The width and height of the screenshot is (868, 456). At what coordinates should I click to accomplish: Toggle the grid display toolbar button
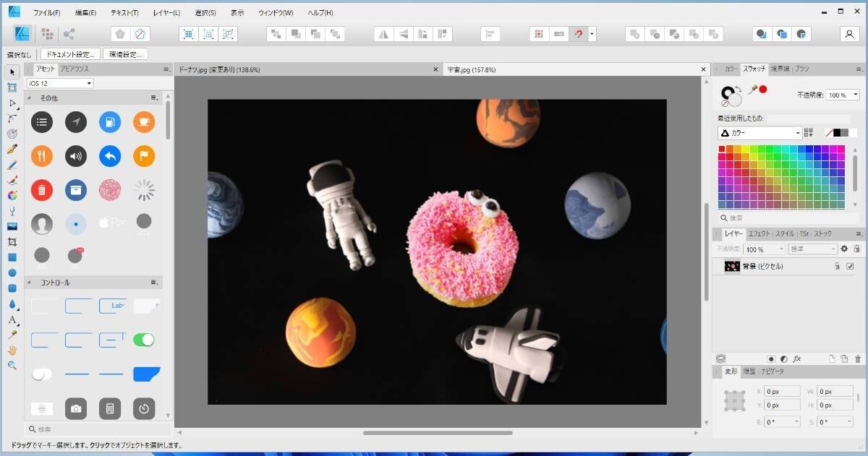[x=537, y=34]
